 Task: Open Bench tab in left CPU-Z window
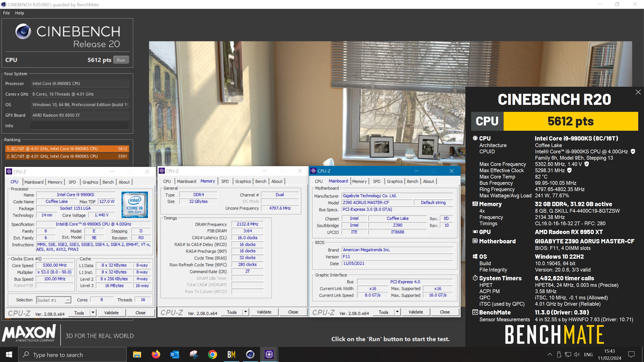tap(108, 182)
